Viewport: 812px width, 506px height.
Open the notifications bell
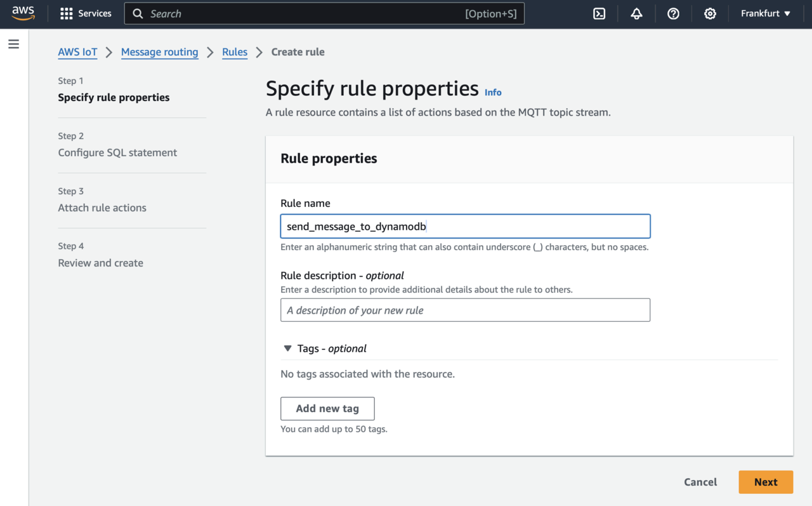coord(636,13)
